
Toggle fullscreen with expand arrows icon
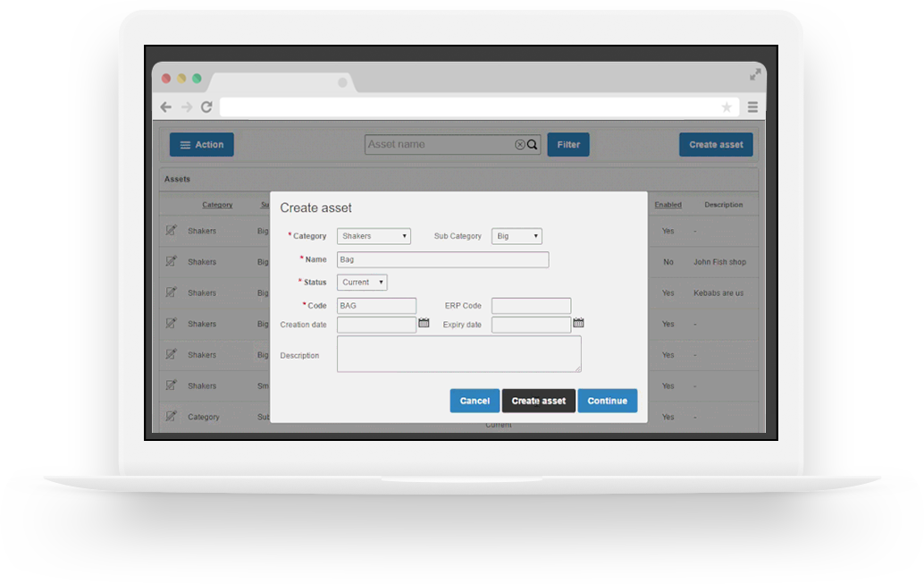(755, 74)
